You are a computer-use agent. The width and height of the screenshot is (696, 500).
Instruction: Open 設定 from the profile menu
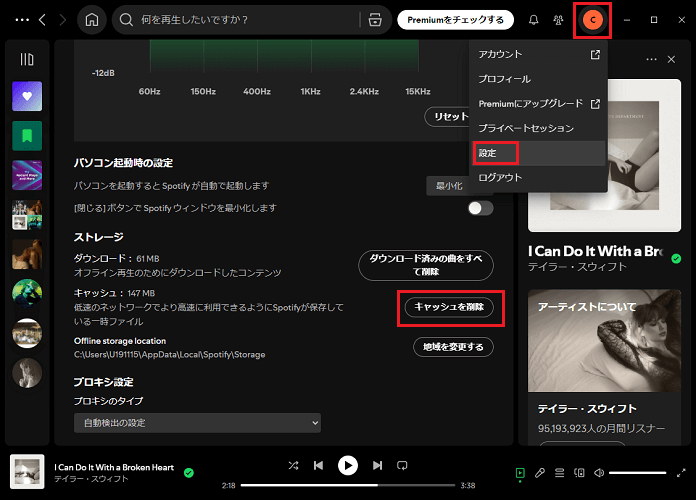[539, 153]
